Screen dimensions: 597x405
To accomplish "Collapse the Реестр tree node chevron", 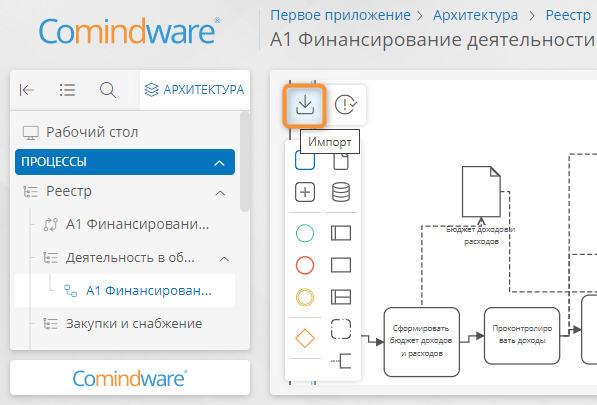I will coord(220,193).
